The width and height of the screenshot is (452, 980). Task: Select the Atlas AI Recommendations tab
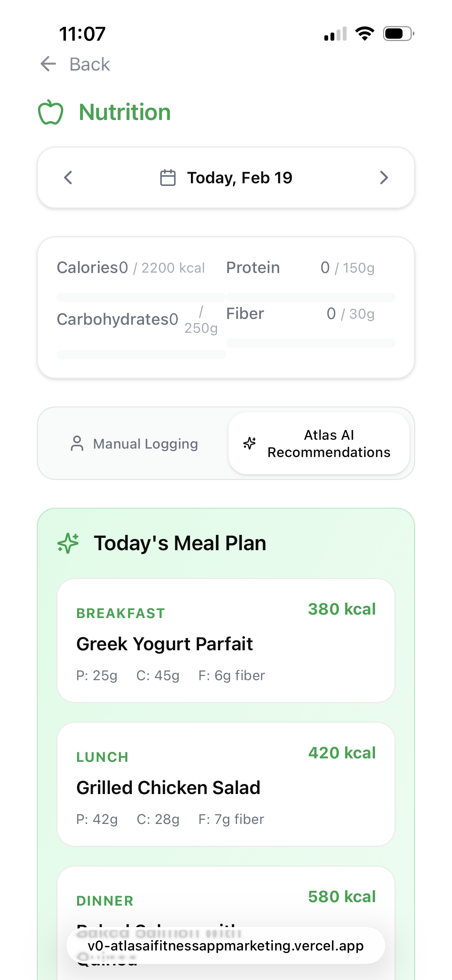tap(319, 444)
